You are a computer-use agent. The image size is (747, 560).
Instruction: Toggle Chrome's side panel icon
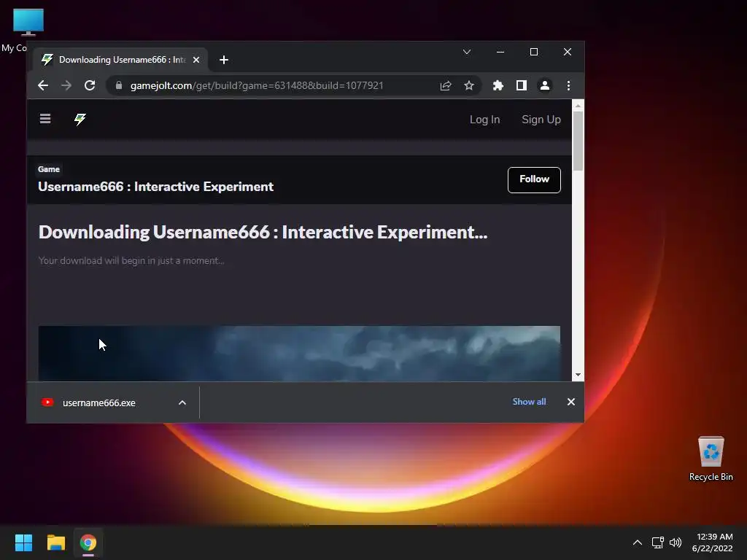point(521,86)
